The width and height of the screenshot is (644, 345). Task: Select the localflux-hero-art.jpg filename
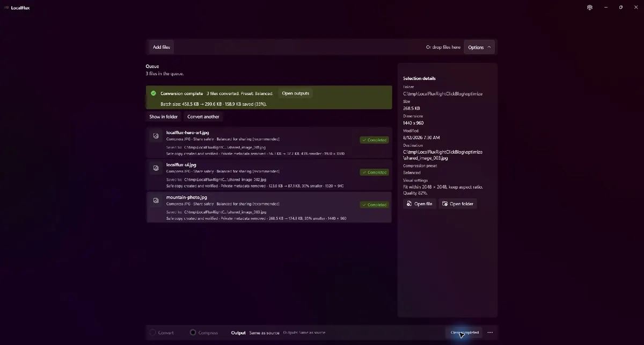coord(187,132)
